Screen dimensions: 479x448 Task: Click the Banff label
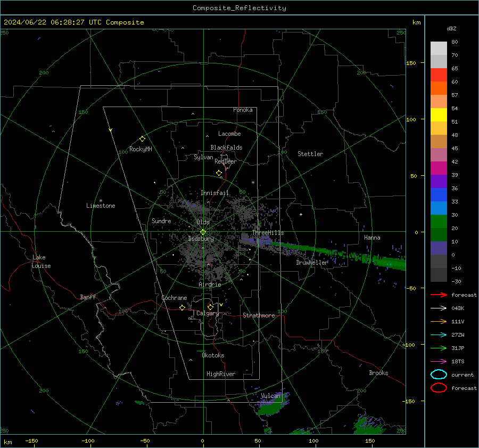(88, 297)
